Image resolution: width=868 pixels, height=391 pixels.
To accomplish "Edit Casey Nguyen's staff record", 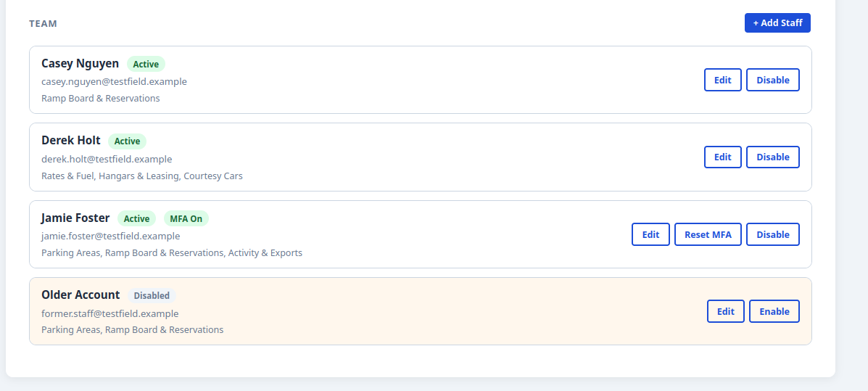I will [722, 80].
